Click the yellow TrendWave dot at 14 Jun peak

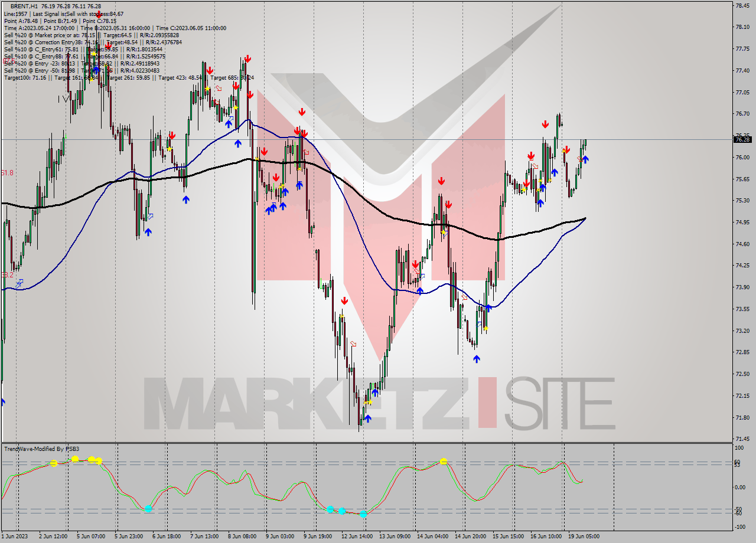click(x=444, y=462)
